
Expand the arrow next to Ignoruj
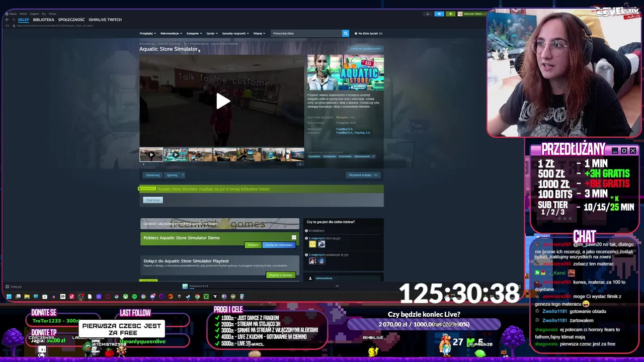[x=183, y=175]
